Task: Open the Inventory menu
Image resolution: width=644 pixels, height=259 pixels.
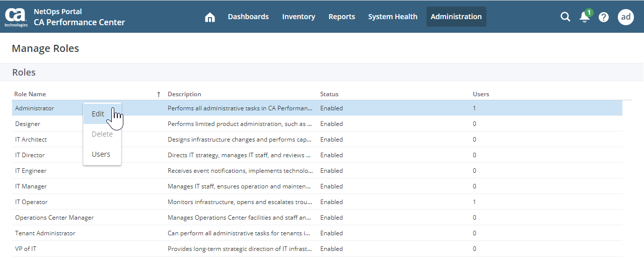Action: [x=299, y=17]
